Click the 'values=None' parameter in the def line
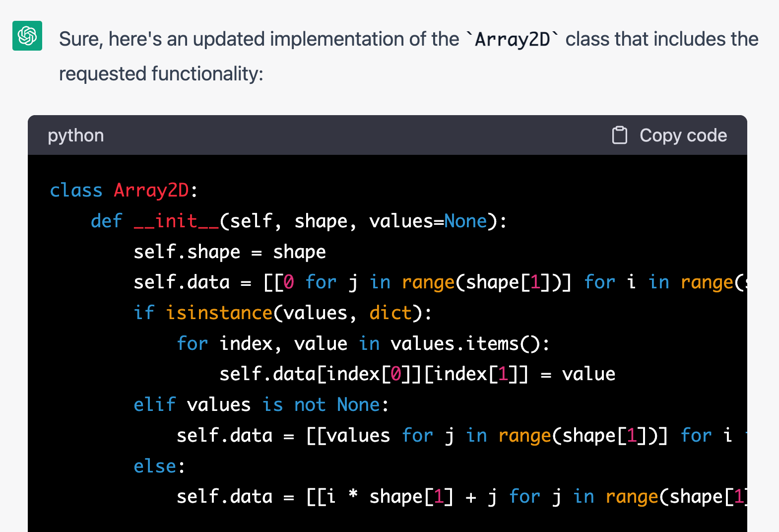Viewport: 779px width, 532px height. 428,221
